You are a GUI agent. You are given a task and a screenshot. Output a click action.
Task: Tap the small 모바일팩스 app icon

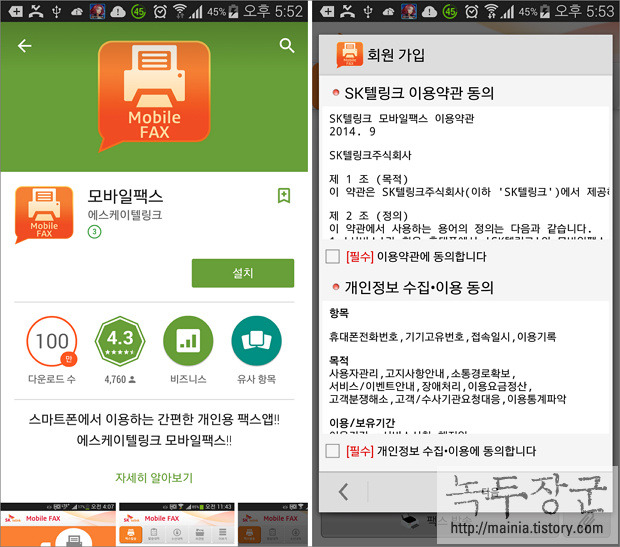pos(44,214)
